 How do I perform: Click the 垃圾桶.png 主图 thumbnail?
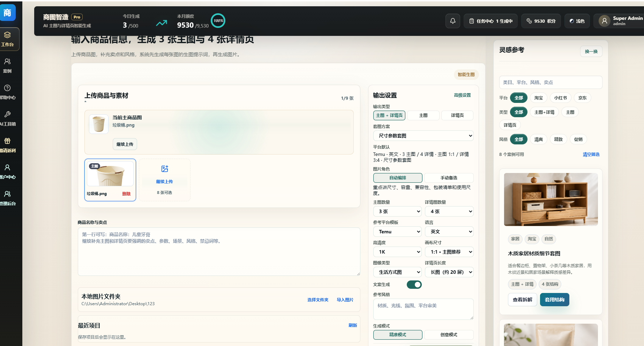tap(110, 180)
